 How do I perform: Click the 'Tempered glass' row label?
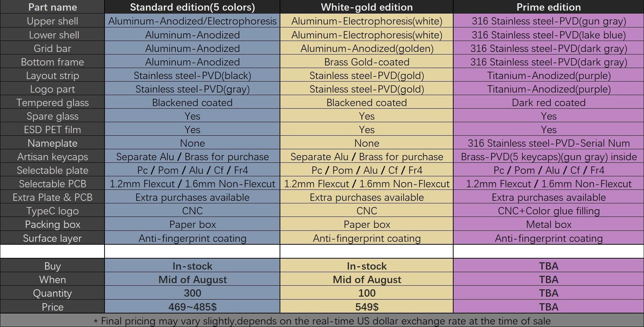pos(52,102)
